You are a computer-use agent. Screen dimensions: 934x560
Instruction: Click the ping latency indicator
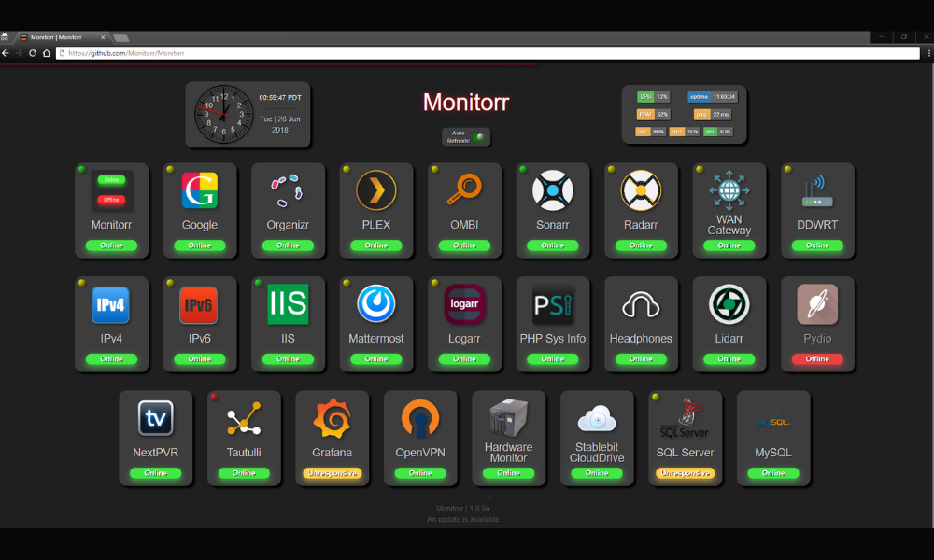(713, 114)
